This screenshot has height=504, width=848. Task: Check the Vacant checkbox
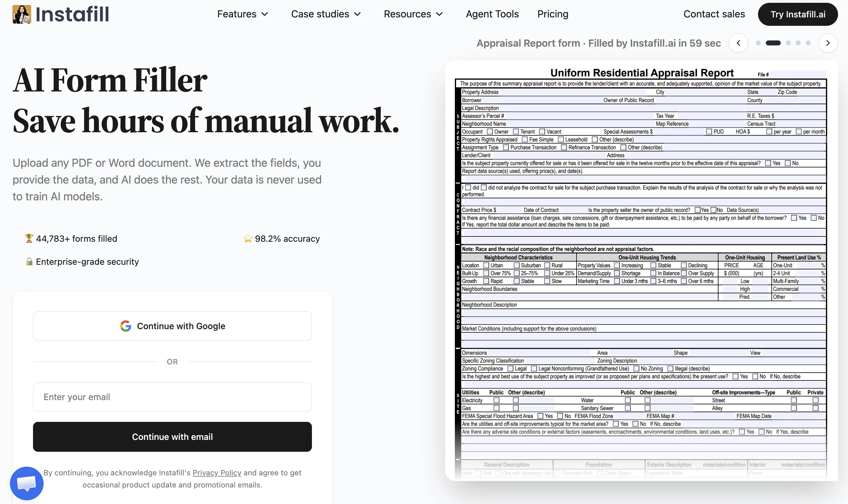(x=542, y=132)
